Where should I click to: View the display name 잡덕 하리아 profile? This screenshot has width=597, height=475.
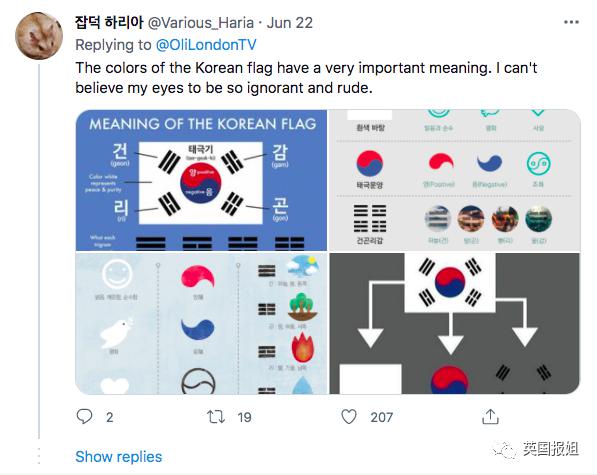point(109,22)
